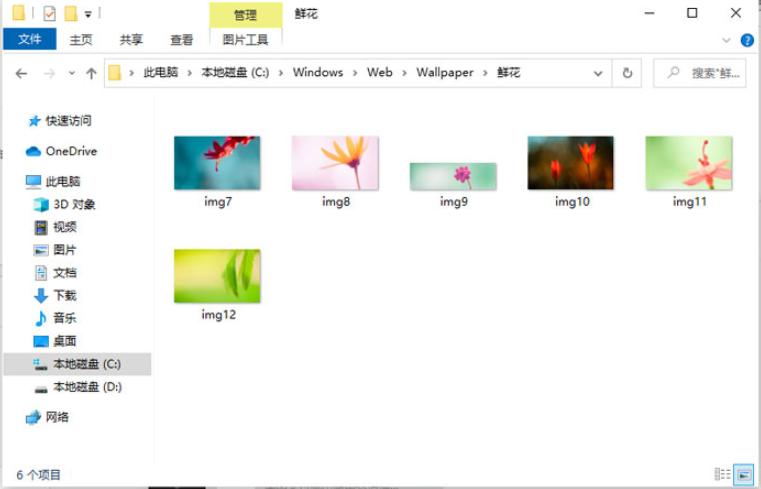Select 快速访问 in the navigation pane
761x489 pixels.
tap(68, 121)
